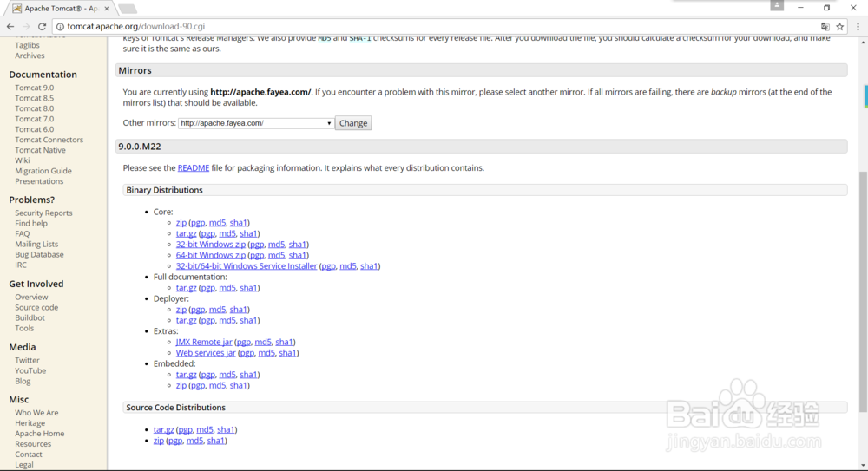Image resolution: width=868 pixels, height=471 pixels.
Task: Download source code zip
Action: click(x=158, y=441)
